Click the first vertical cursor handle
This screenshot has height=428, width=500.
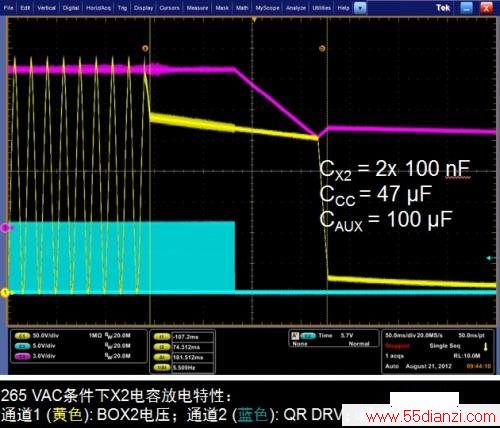(x=145, y=49)
